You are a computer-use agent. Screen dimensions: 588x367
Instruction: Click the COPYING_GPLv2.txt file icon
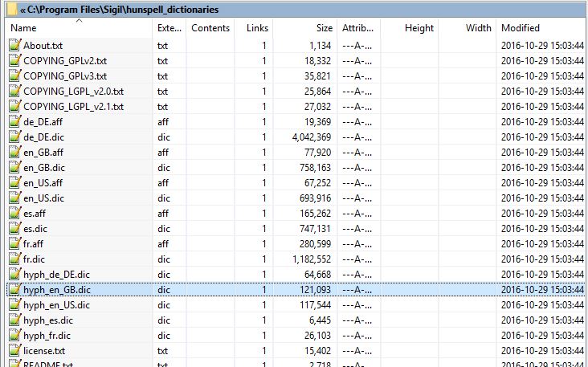click(14, 61)
